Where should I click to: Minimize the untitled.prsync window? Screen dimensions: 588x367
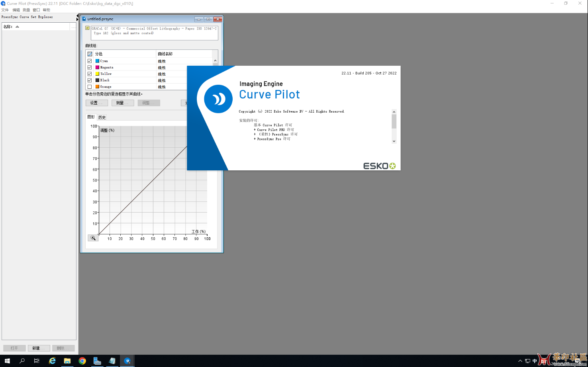click(x=199, y=19)
